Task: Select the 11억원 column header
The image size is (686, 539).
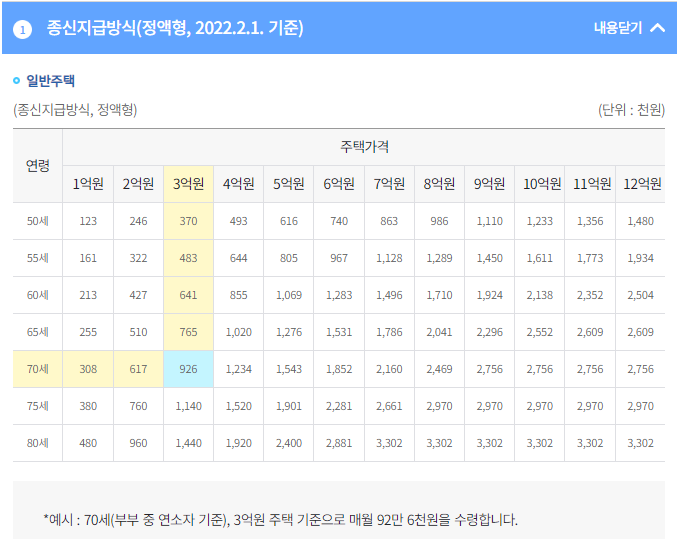Action: [x=590, y=184]
